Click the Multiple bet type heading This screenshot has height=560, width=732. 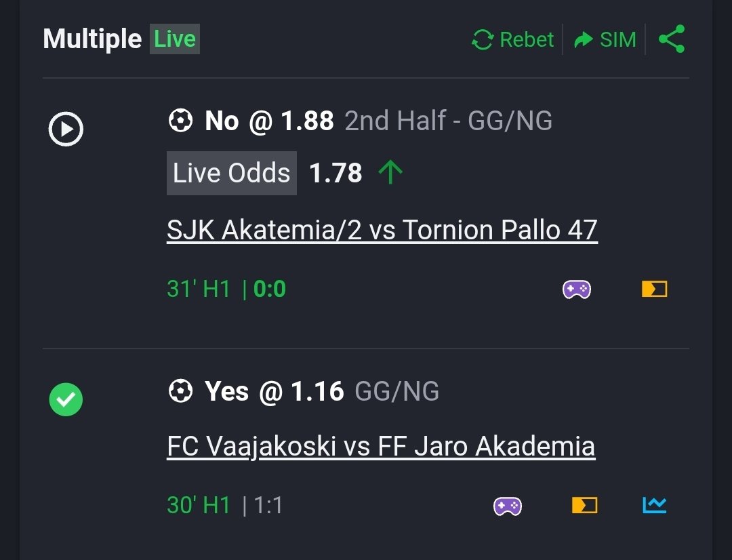[x=92, y=39]
